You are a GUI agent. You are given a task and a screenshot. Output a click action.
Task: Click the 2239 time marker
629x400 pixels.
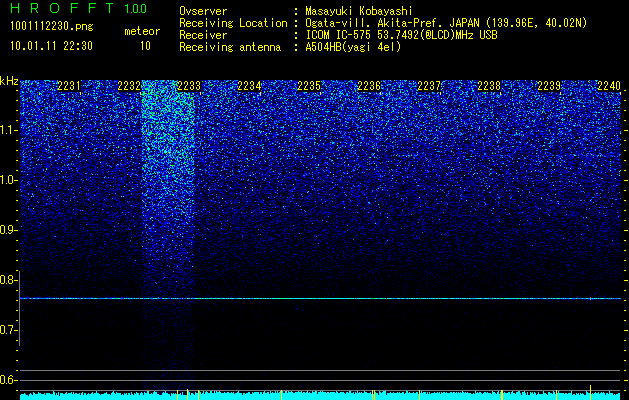549,86
